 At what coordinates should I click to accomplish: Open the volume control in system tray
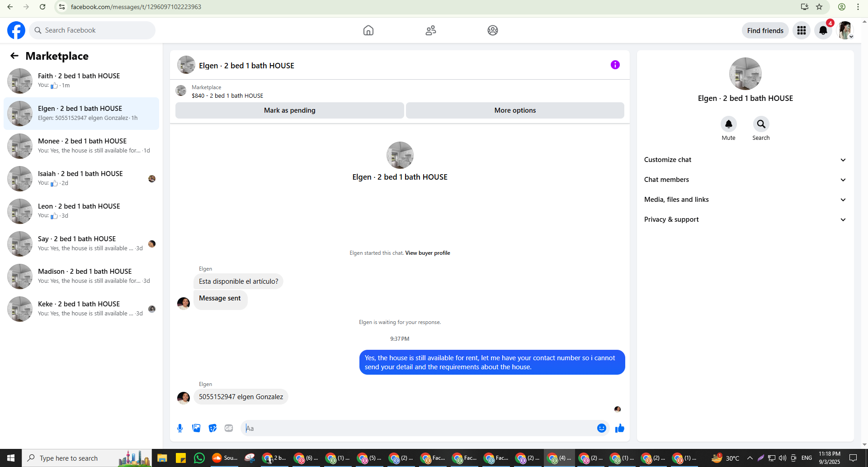(783, 458)
